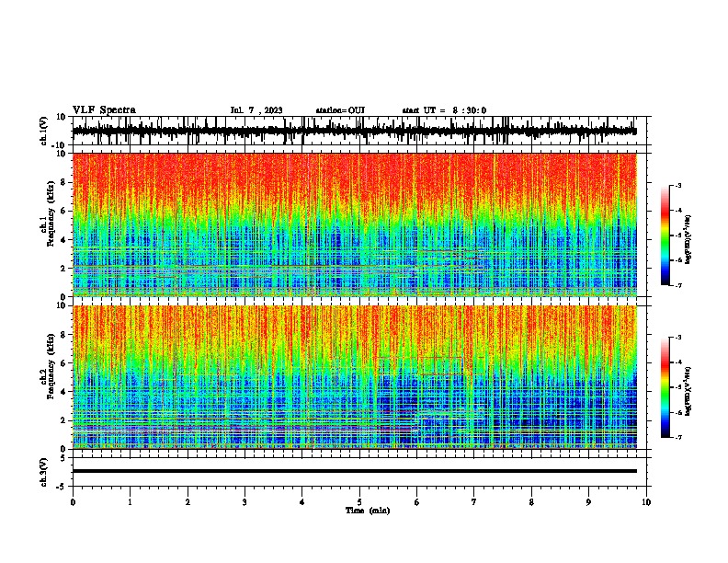Click the "start UT = 8:30:0" label
This screenshot has height=563, width=728.
444,110
